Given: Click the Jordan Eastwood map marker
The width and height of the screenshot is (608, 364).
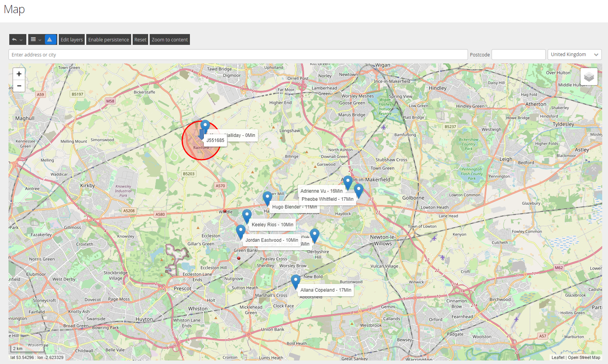Looking at the screenshot, I should pos(241,232).
